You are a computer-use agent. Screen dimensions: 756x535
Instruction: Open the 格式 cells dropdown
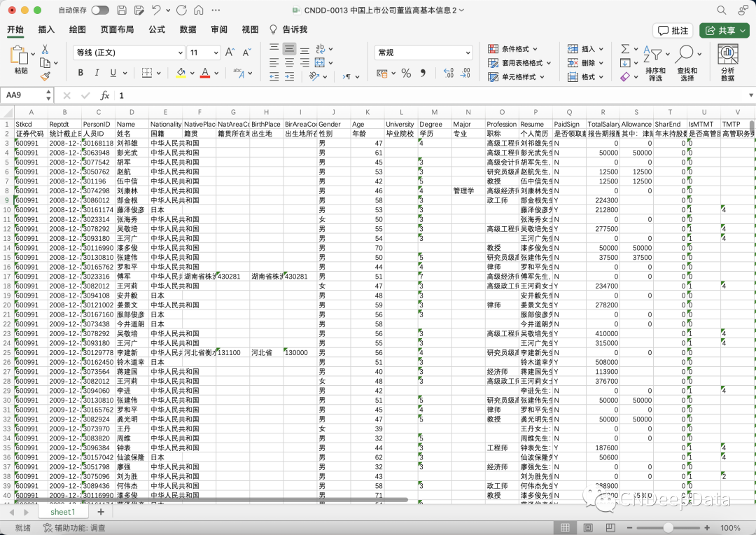click(x=584, y=77)
